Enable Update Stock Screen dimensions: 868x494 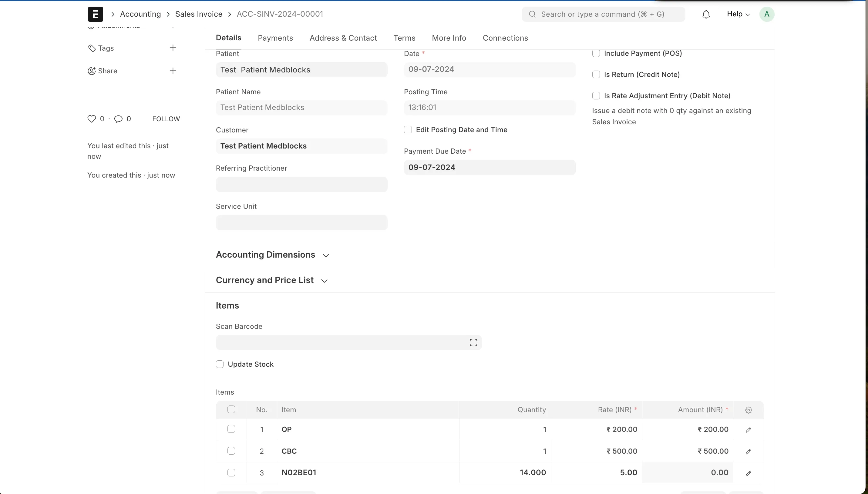click(x=220, y=364)
